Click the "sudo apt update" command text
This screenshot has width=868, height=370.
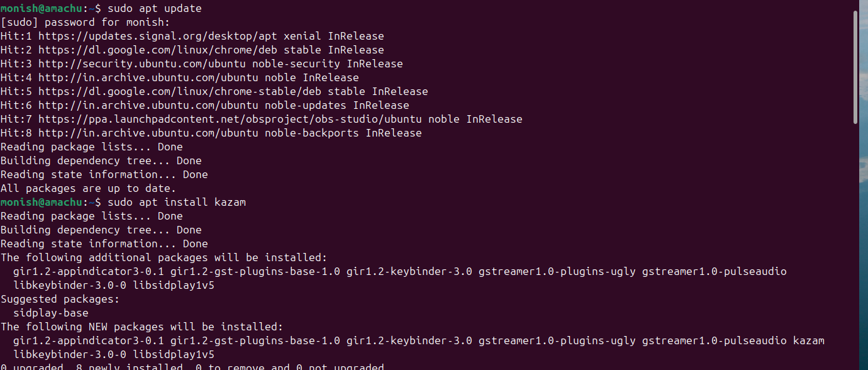pos(155,8)
